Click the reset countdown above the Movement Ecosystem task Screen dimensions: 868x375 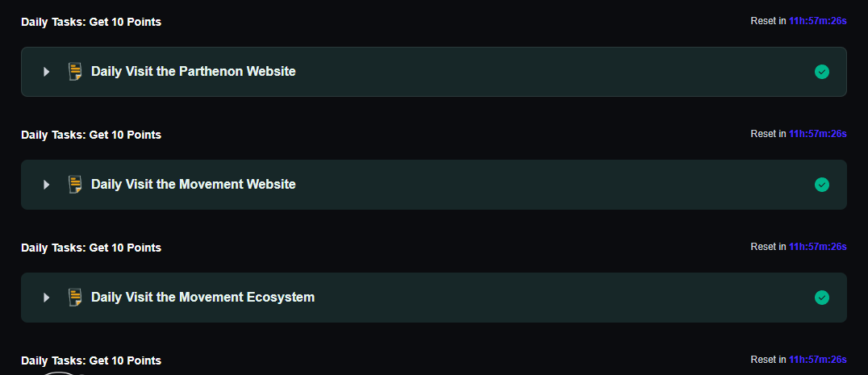click(x=817, y=247)
